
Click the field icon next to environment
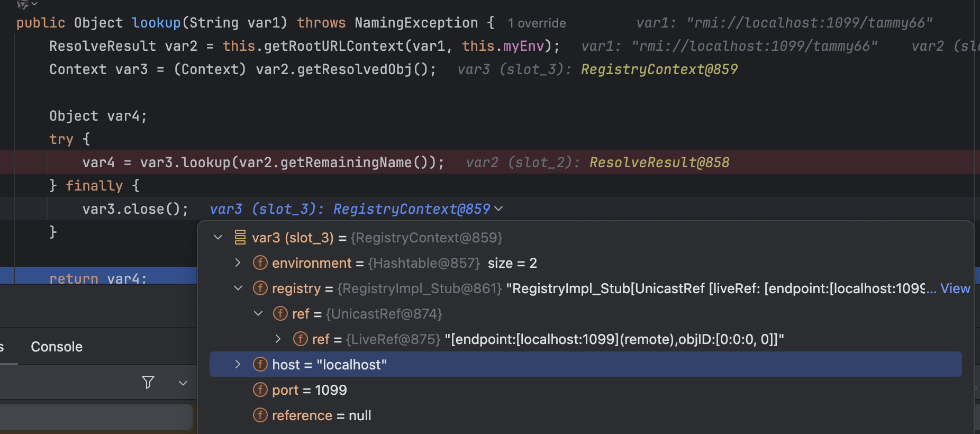[260, 263]
